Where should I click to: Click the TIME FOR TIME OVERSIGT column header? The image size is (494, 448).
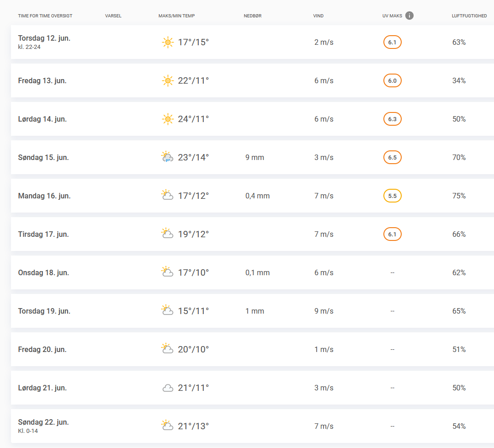(45, 16)
